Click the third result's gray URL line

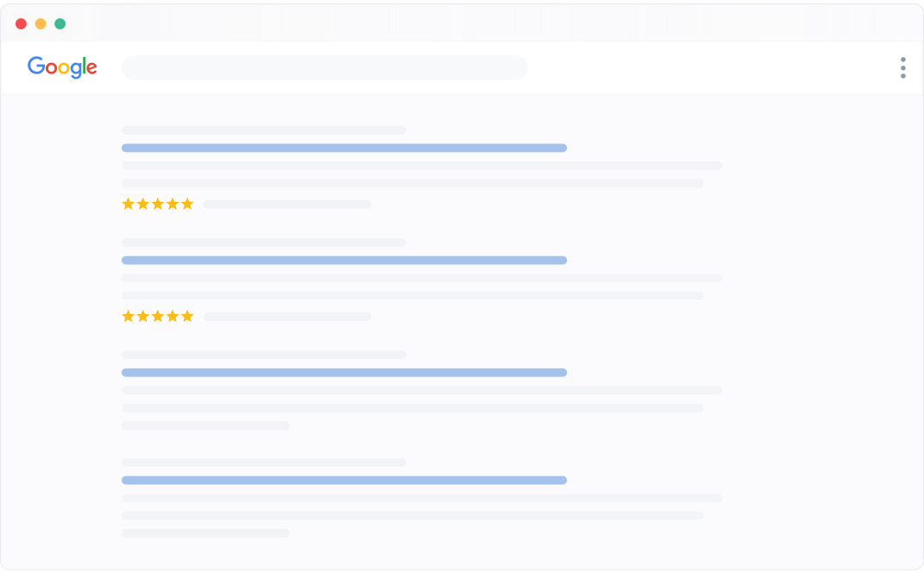tap(263, 355)
